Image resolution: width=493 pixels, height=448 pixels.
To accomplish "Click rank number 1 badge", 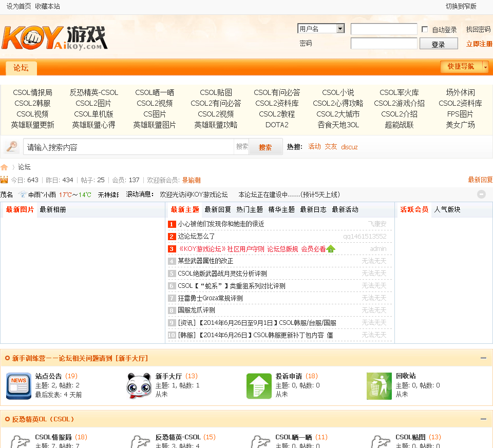I will (172, 224).
